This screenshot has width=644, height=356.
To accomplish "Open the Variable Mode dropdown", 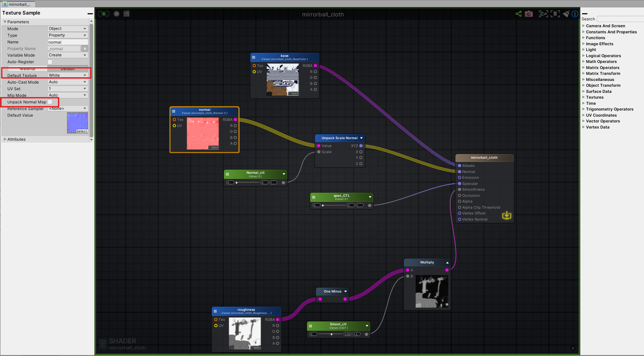I will tap(68, 55).
